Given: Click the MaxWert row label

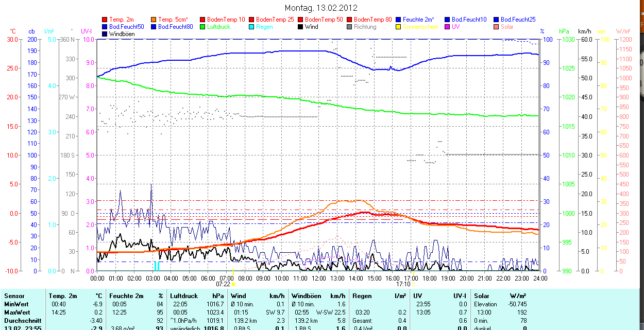Looking at the screenshot, I should coord(17,312).
